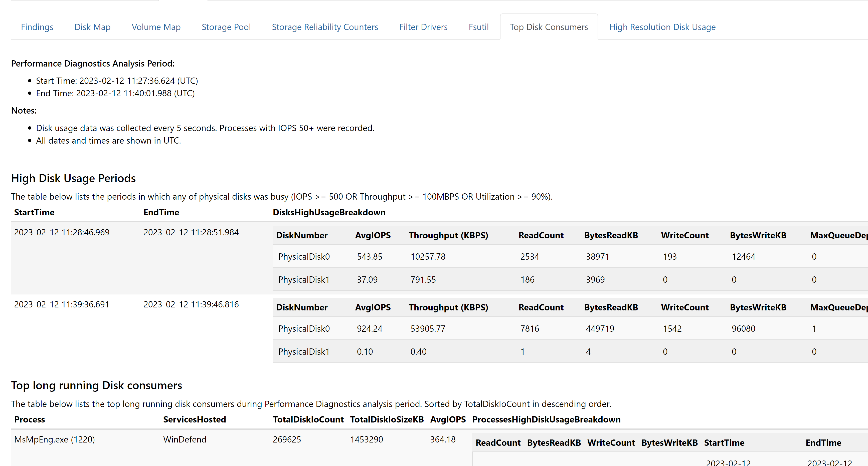The height and width of the screenshot is (466, 868).
Task: View the Storage Reliability Counters tab
Action: [325, 27]
